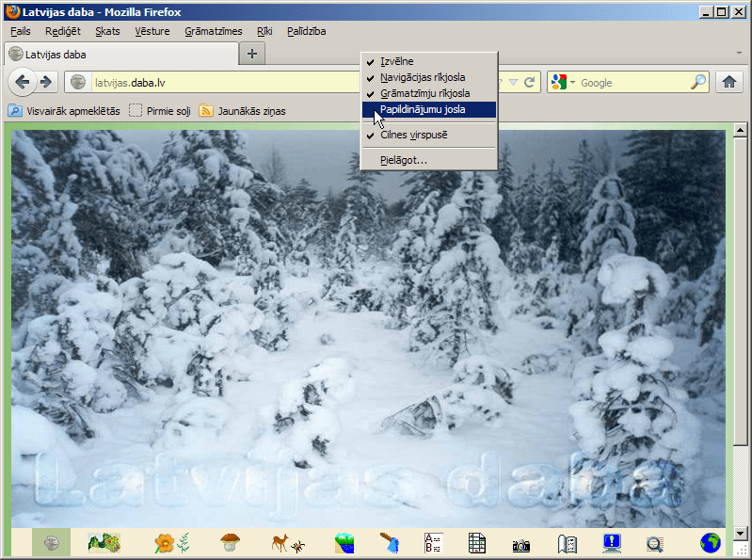Go back with the back arrow button
Image resolution: width=752 pixels, height=560 pixels.
point(22,82)
